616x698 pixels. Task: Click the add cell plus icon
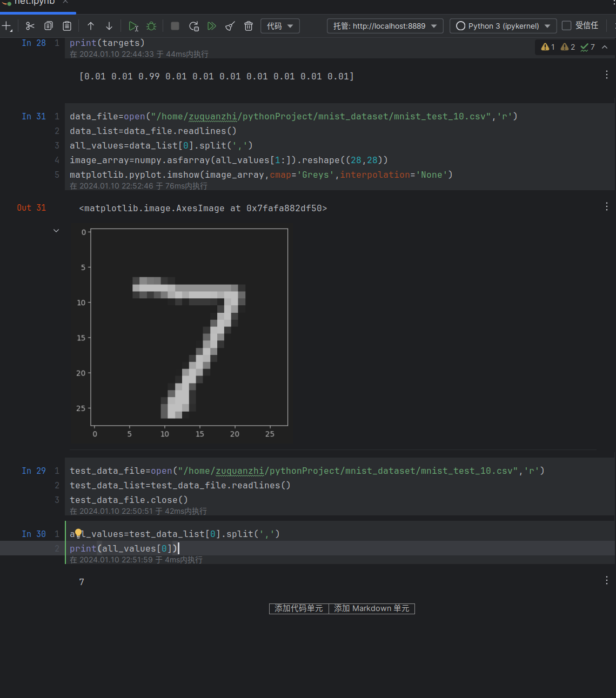[7, 26]
